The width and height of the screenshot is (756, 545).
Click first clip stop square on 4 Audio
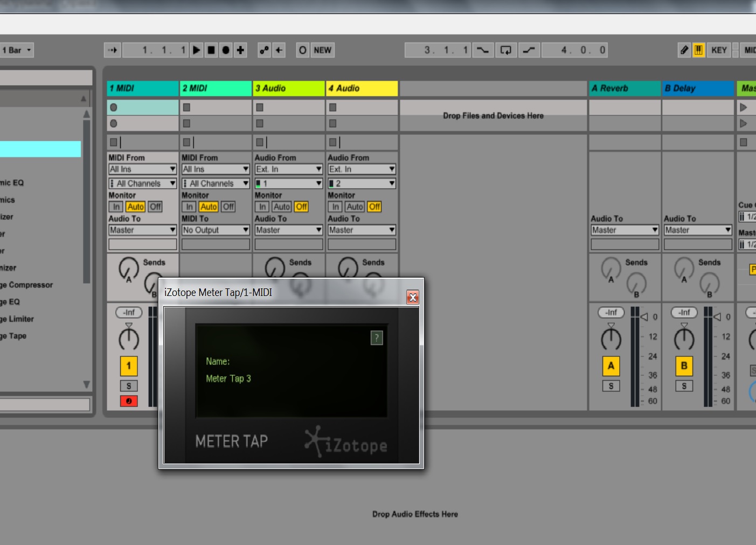[333, 107]
